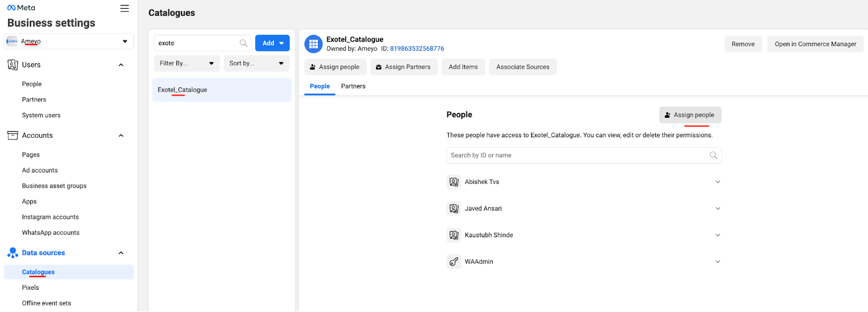Toggle the hamburger menu icon
This screenshot has height=312, width=868.
(125, 8)
